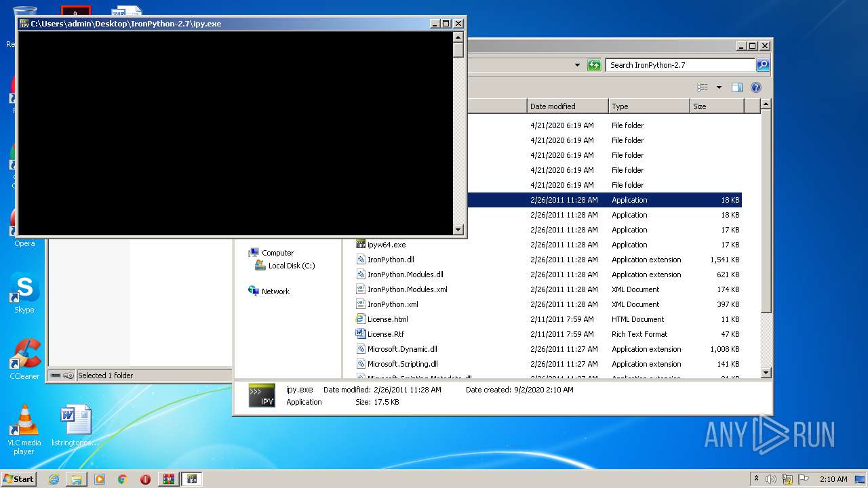Click the Action Center flag tray icon
Image resolution: width=868 pixels, height=488 pixels.
click(x=804, y=479)
